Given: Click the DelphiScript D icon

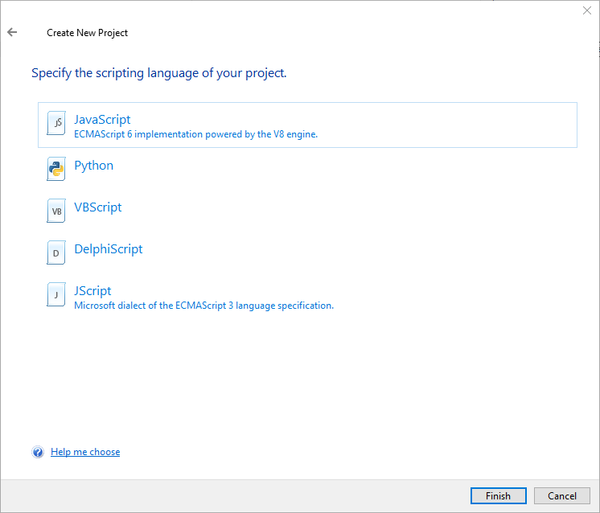Looking at the screenshot, I should 57,253.
